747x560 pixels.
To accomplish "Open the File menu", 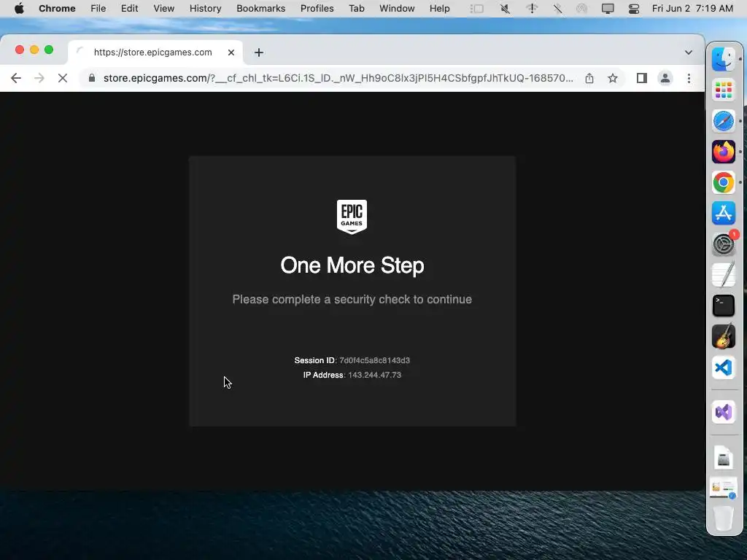I will coord(98,9).
